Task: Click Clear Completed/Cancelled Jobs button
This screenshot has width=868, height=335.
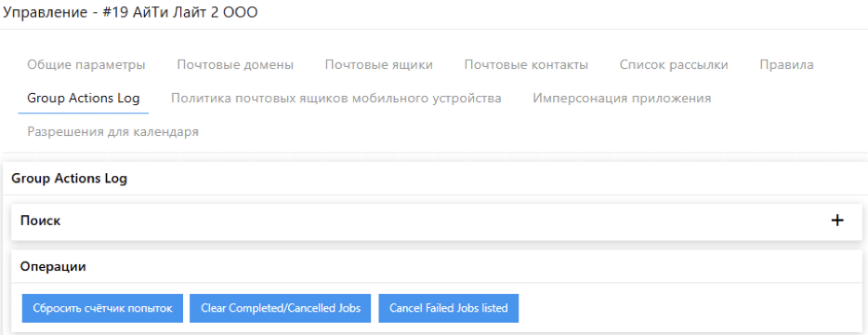Action: 280,308
